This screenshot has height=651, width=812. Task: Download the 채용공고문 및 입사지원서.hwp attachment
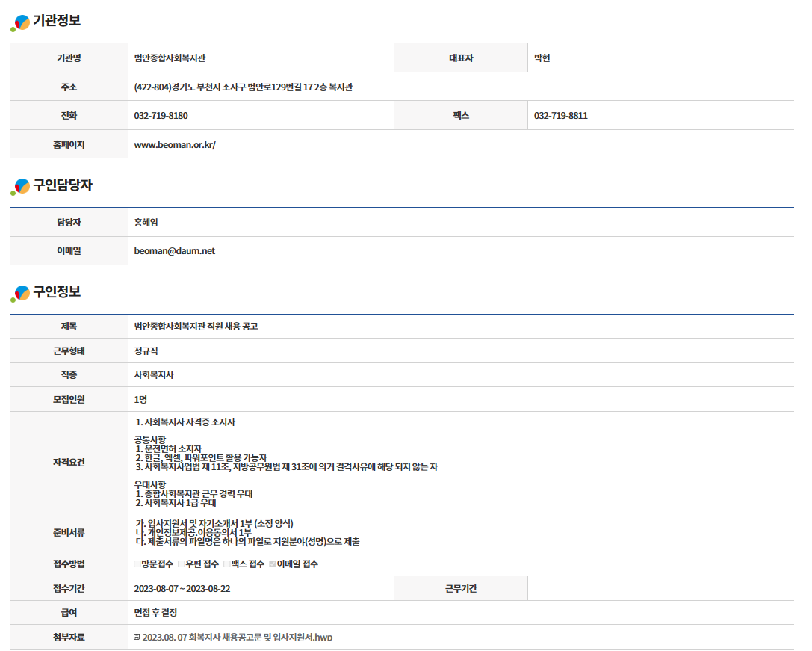tap(237, 638)
